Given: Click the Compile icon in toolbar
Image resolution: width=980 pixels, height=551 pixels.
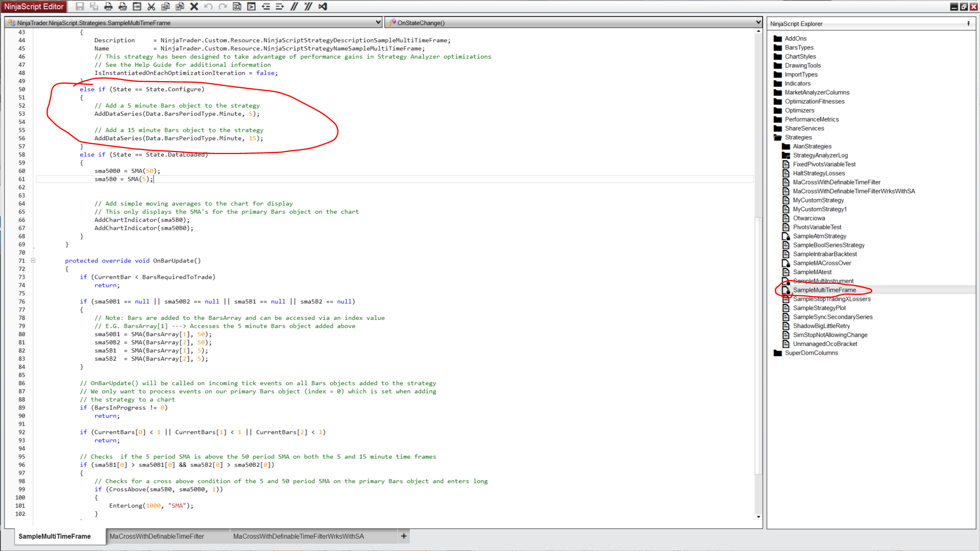Looking at the screenshot, I should pos(251,7).
